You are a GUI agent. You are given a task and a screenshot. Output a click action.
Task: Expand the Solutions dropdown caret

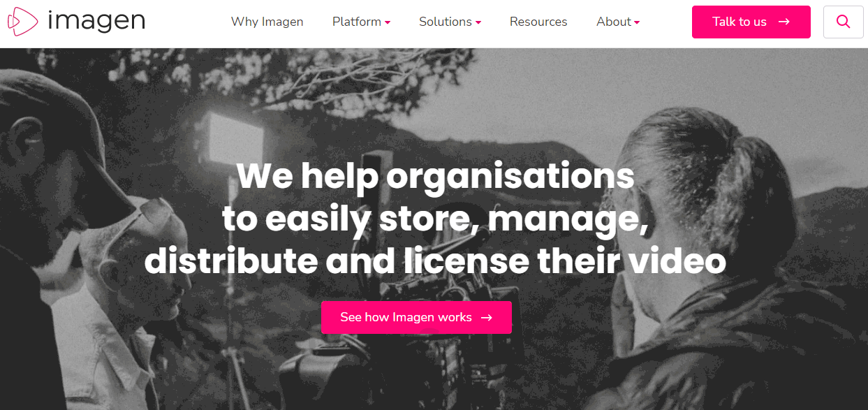(x=478, y=22)
